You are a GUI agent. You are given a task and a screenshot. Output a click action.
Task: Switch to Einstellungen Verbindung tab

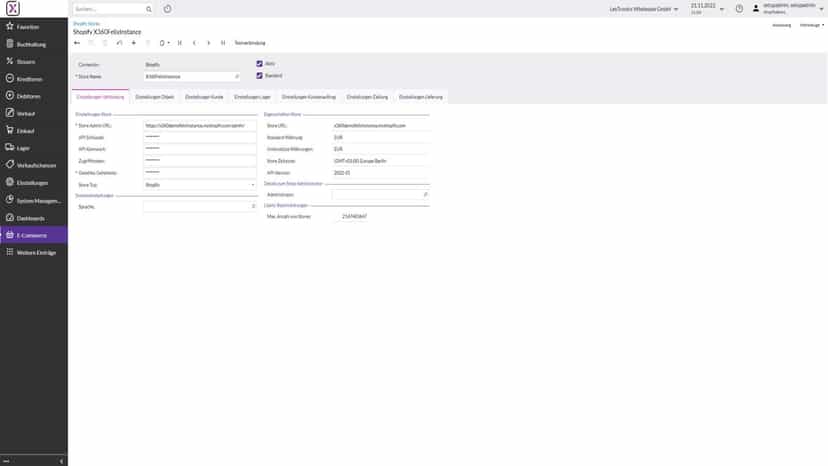coord(100,97)
